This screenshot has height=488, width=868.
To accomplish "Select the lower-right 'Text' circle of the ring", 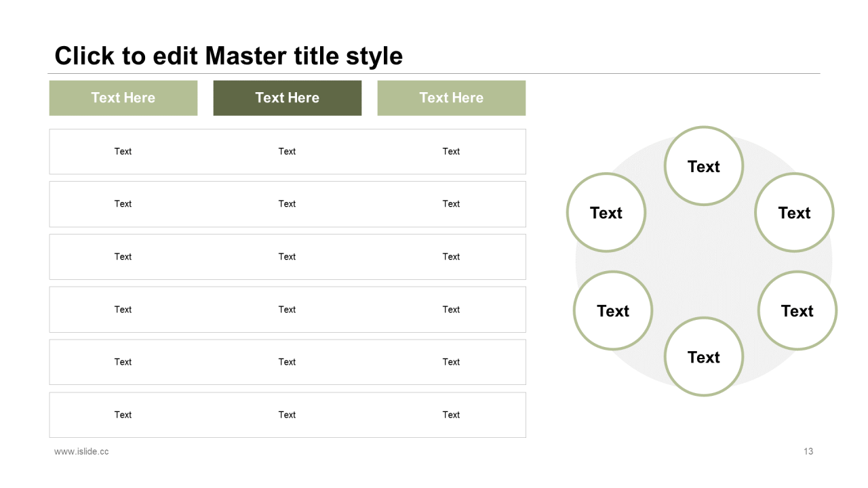I will tap(797, 310).
